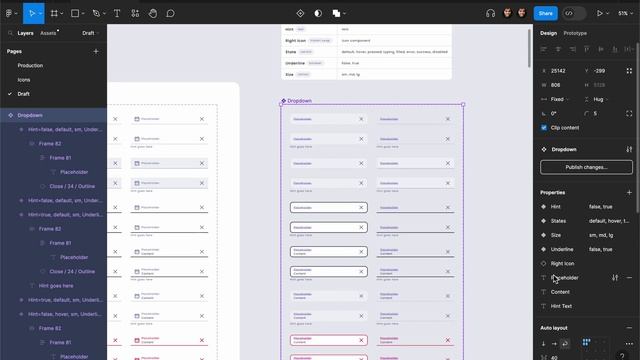Set Auto layout direction to wrap
This screenshot has width=640, height=360.
[x=565, y=344]
